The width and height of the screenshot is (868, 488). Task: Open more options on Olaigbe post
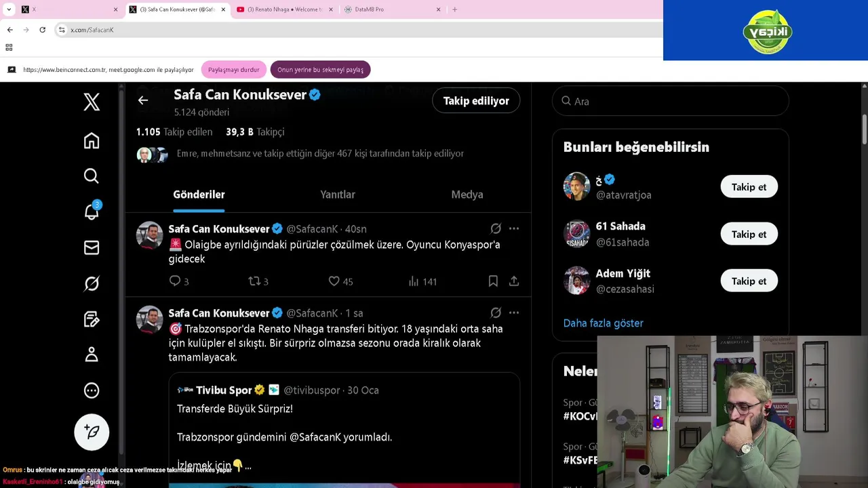click(514, 229)
